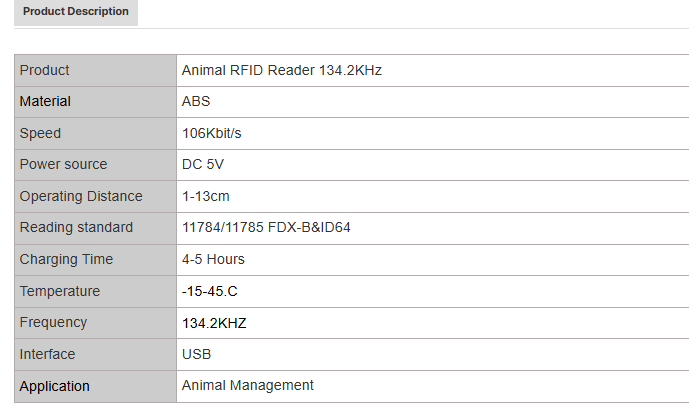Click the DC 5V value cell
This screenshot has width=696, height=409.
(x=204, y=164)
